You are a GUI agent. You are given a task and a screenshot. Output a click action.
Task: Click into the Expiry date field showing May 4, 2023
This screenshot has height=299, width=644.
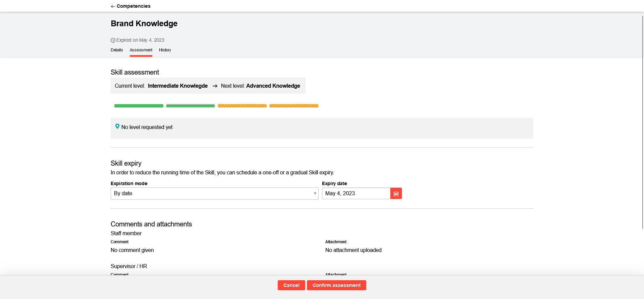click(356, 194)
